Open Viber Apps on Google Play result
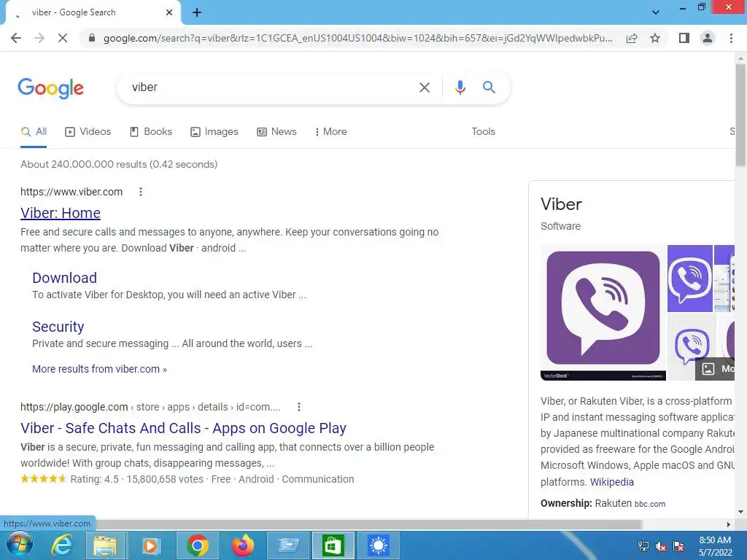747x560 pixels. pos(183,428)
